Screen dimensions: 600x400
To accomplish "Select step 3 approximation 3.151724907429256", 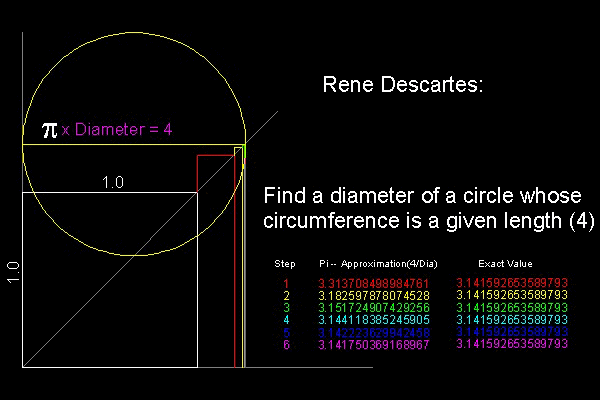I will [373, 308].
